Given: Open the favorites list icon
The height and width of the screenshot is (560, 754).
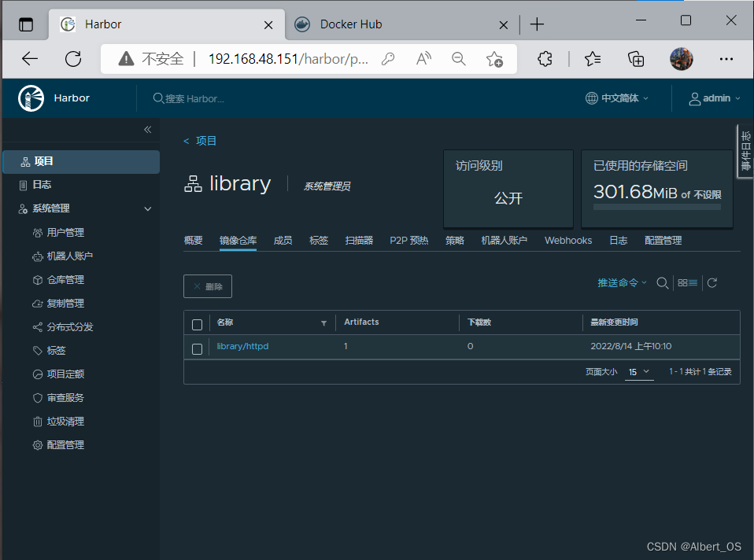Looking at the screenshot, I should coord(593,59).
